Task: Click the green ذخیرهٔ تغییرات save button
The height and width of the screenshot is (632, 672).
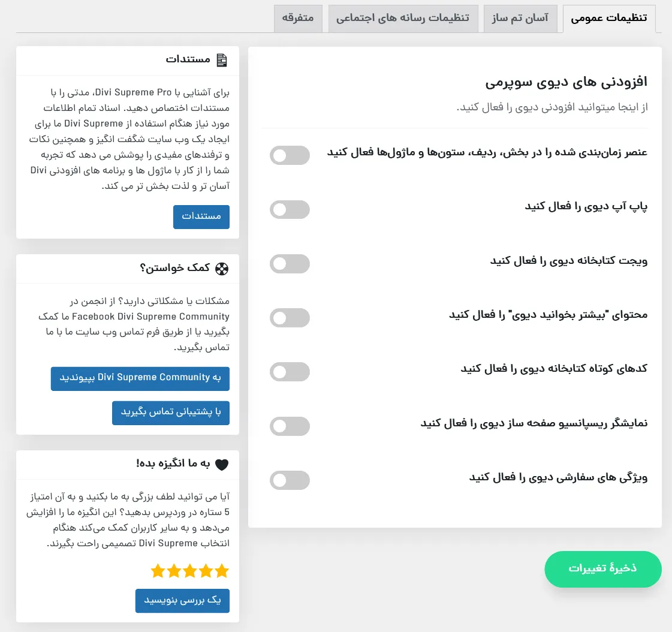Action: (x=603, y=569)
